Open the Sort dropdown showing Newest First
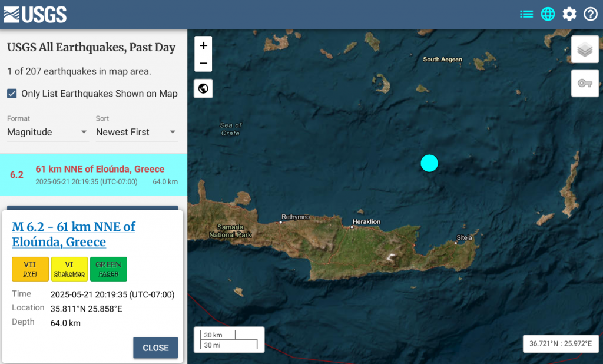This screenshot has width=603, height=364. 137,132
